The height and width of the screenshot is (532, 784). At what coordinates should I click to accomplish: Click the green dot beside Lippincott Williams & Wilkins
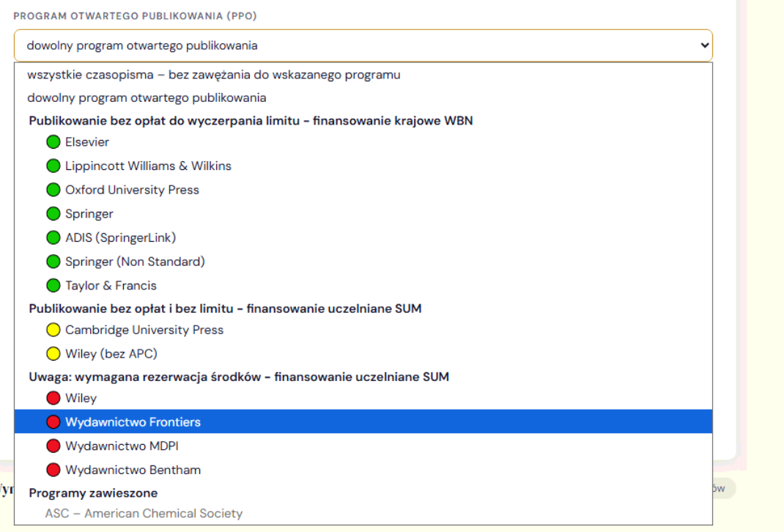click(x=53, y=166)
